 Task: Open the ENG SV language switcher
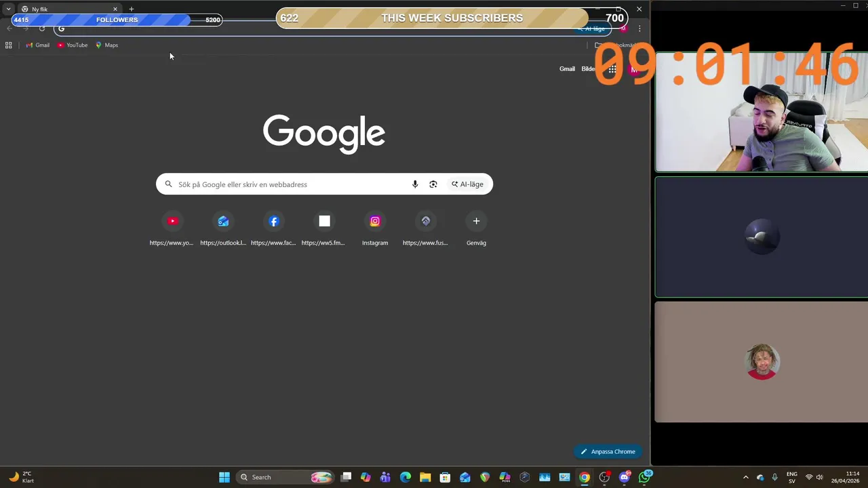tap(791, 477)
